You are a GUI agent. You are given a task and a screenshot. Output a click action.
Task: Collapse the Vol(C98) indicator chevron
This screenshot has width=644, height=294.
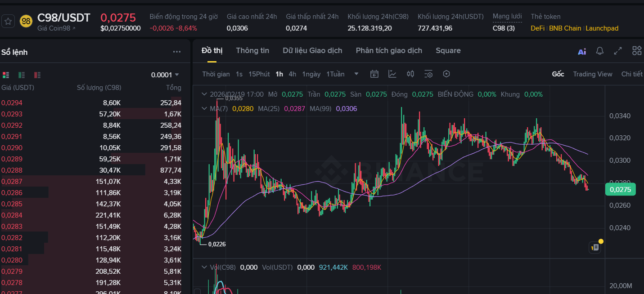pos(204,267)
